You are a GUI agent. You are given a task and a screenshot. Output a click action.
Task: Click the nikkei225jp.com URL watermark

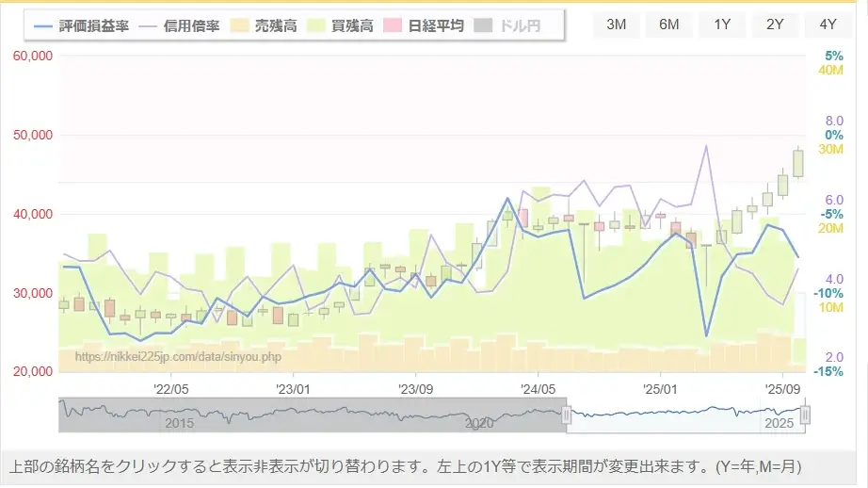(178, 356)
